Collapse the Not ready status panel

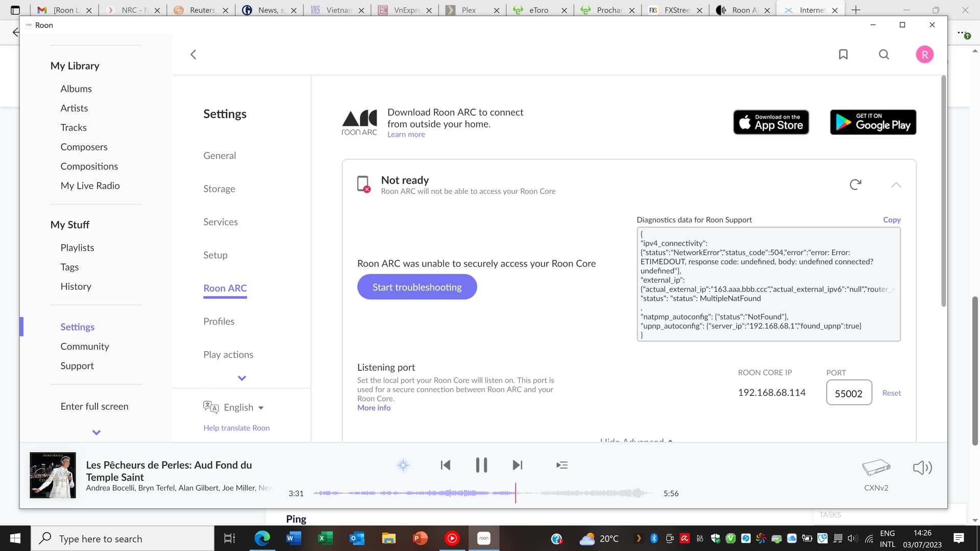[x=896, y=185]
